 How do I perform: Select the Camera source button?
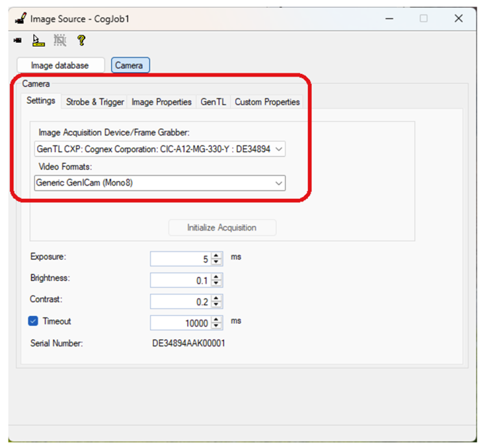[x=130, y=65]
